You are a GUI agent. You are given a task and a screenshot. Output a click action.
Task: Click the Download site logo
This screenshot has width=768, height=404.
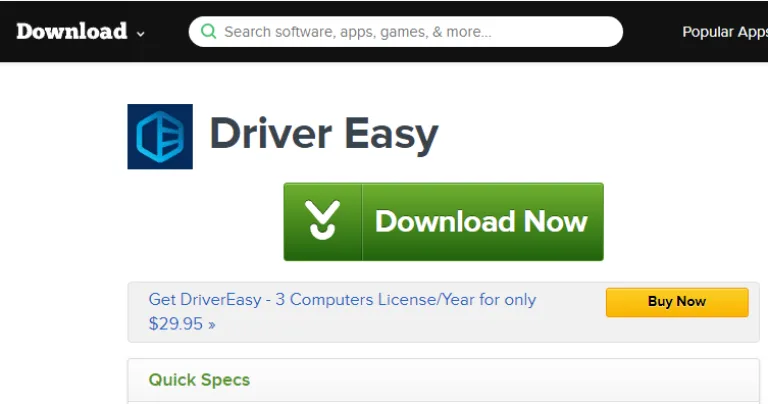(x=72, y=31)
